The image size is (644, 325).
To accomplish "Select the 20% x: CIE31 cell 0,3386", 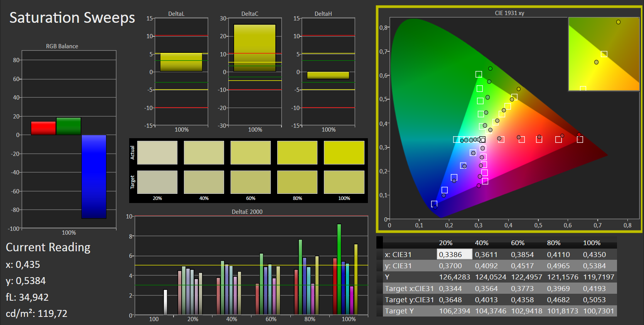I will 454,254.
